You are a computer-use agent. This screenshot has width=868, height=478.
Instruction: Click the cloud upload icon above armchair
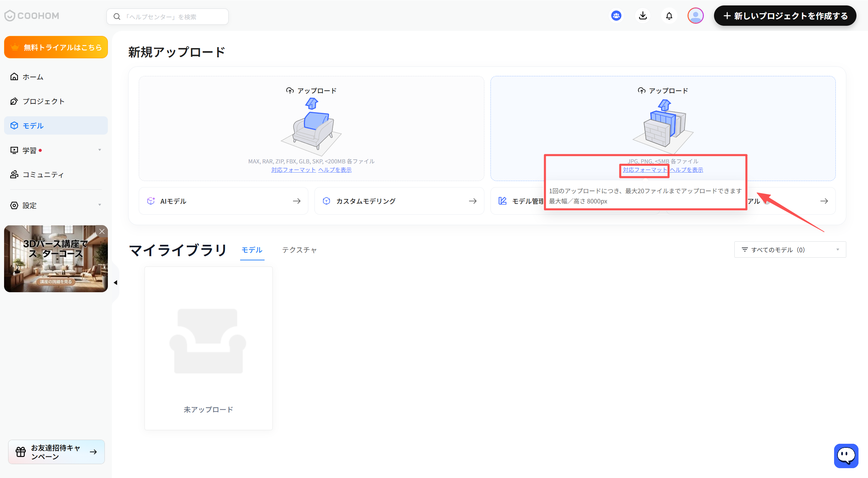coord(290,91)
